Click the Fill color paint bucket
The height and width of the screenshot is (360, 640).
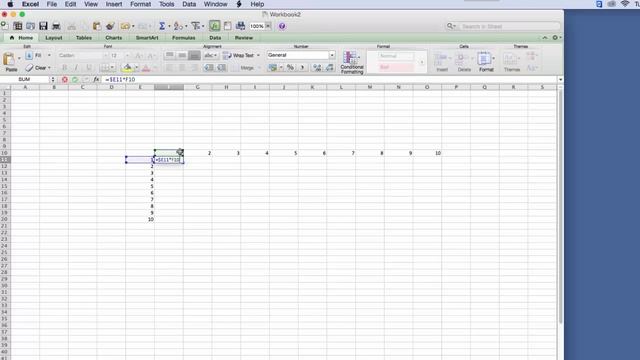127,68
